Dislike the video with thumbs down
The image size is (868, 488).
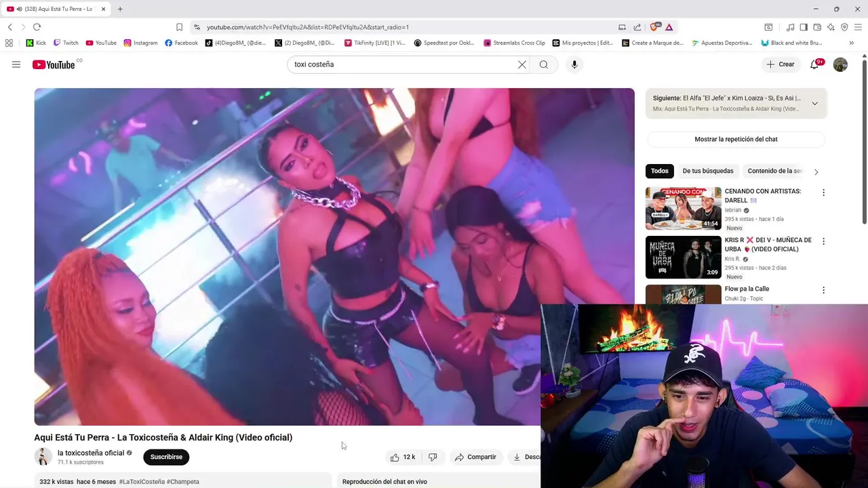(x=433, y=457)
